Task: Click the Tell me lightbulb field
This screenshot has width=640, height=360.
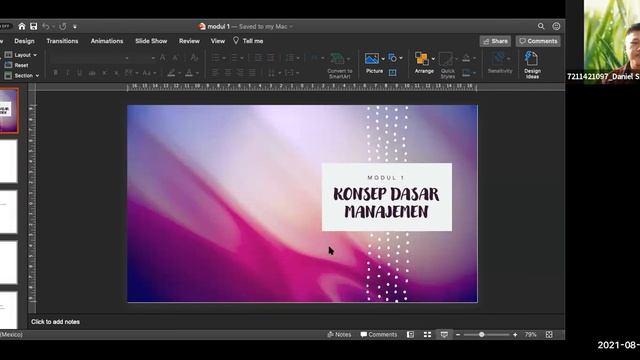Action: tap(248, 41)
